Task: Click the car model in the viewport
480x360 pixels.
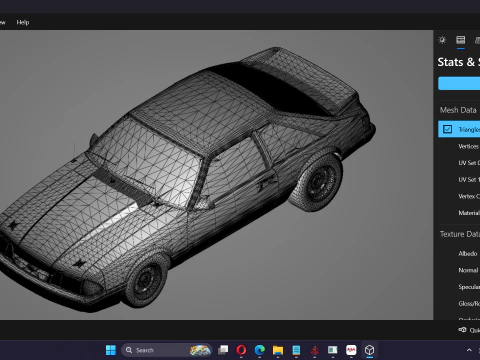Action: (187, 180)
